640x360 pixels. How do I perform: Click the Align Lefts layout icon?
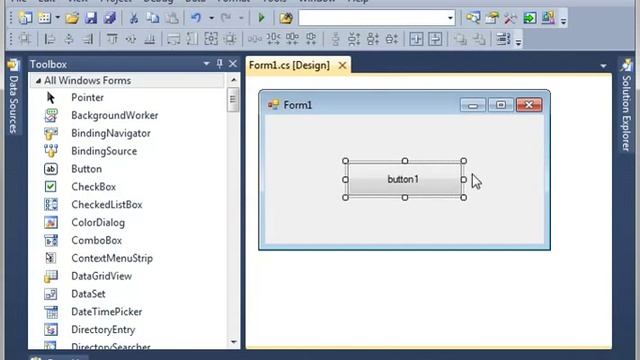50,39
